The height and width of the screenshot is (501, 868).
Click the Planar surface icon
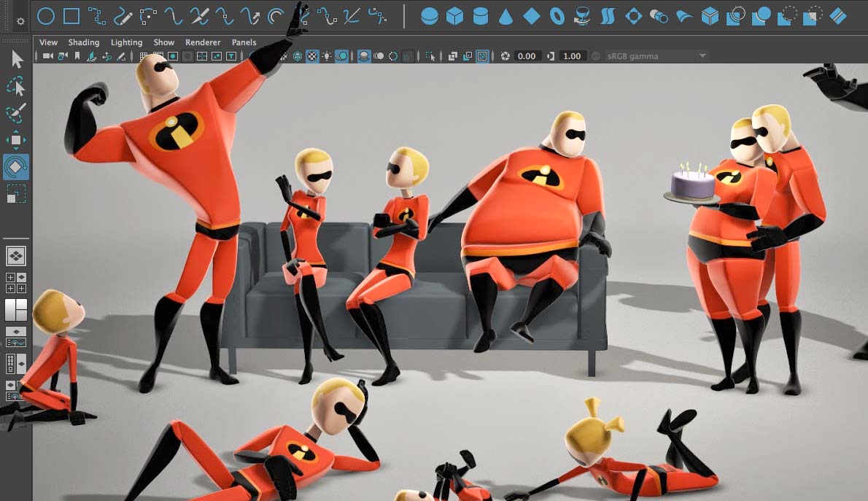click(x=633, y=17)
